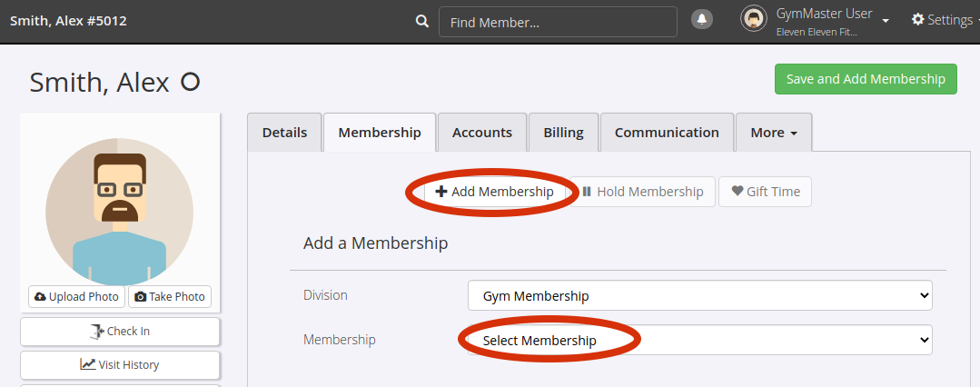This screenshot has height=387, width=980.
Task: Open the Select Membership dropdown
Action: pos(700,340)
